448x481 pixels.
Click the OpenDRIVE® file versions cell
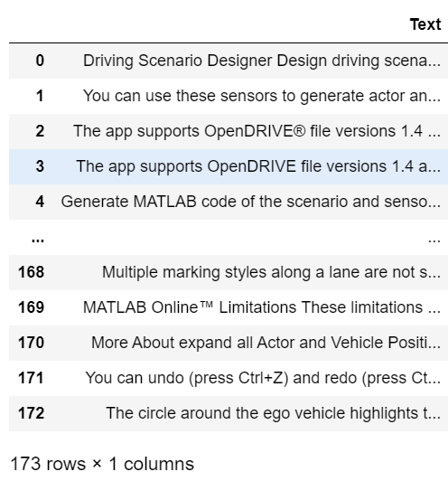click(257, 131)
